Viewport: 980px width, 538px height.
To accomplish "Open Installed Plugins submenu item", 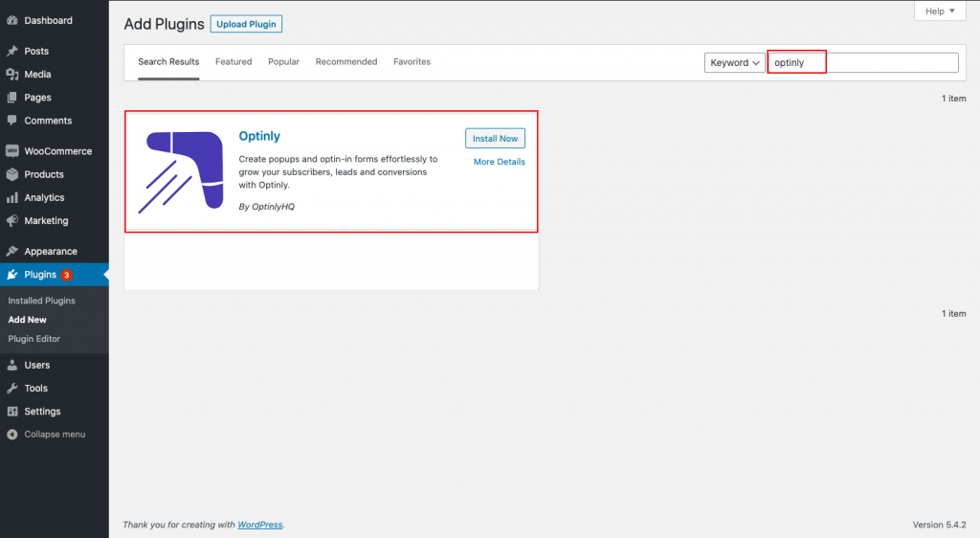I will pyautogui.click(x=41, y=301).
